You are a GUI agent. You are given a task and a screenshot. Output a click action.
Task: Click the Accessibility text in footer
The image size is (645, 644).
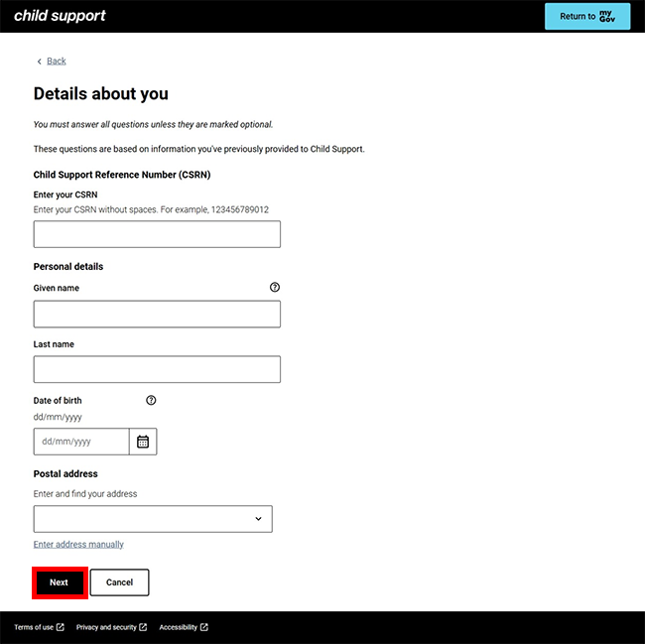pos(178,627)
